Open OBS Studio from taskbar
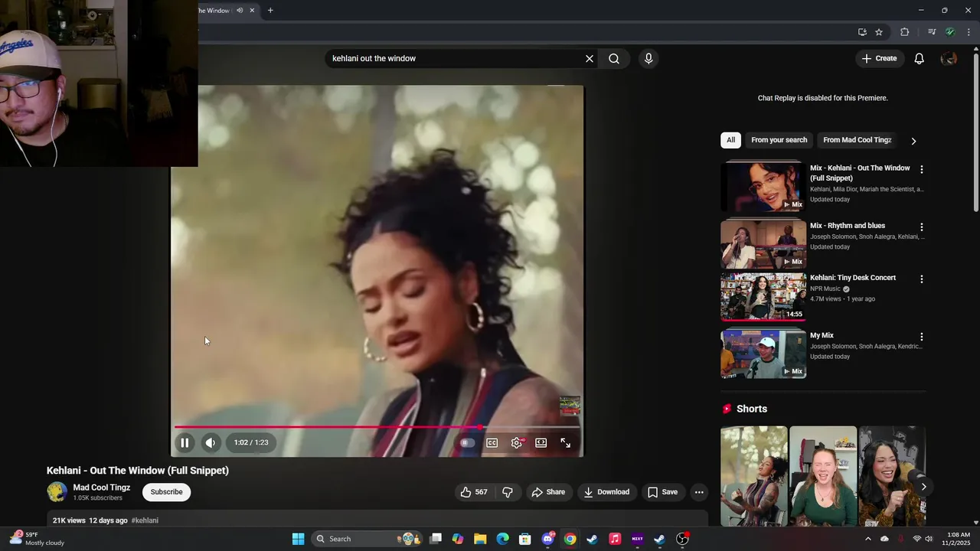980x551 pixels. (682, 539)
